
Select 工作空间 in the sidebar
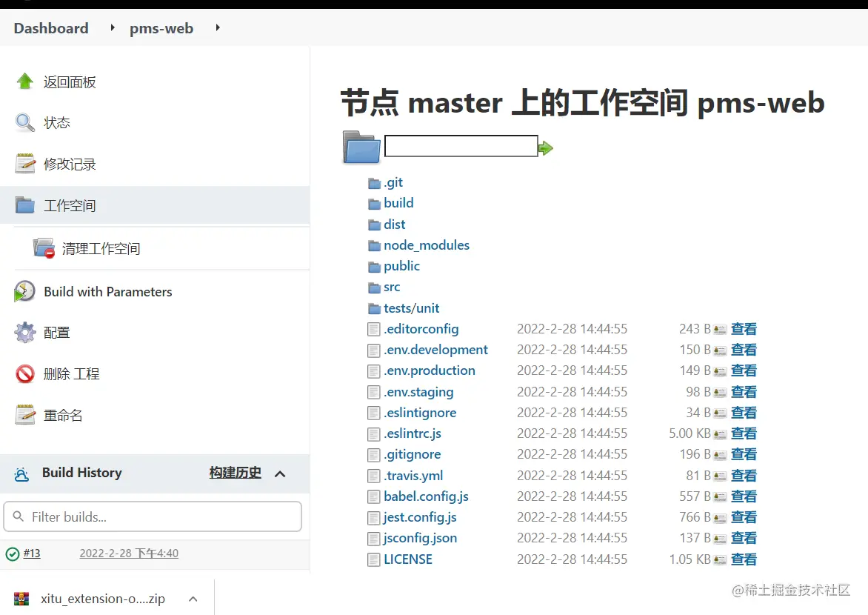(x=70, y=205)
